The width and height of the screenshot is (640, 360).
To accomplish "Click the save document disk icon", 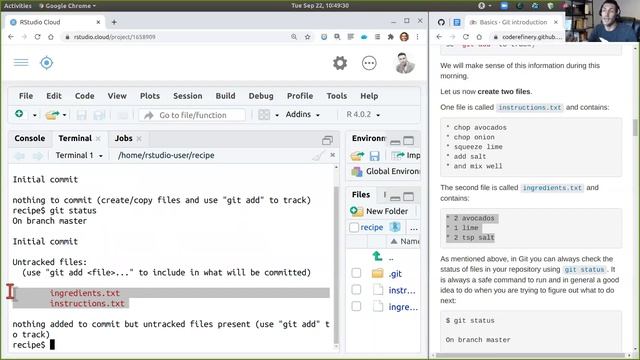I will coord(82,115).
